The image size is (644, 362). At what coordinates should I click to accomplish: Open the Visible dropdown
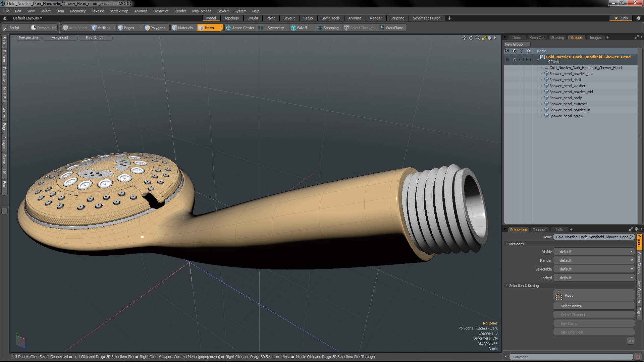(x=594, y=252)
